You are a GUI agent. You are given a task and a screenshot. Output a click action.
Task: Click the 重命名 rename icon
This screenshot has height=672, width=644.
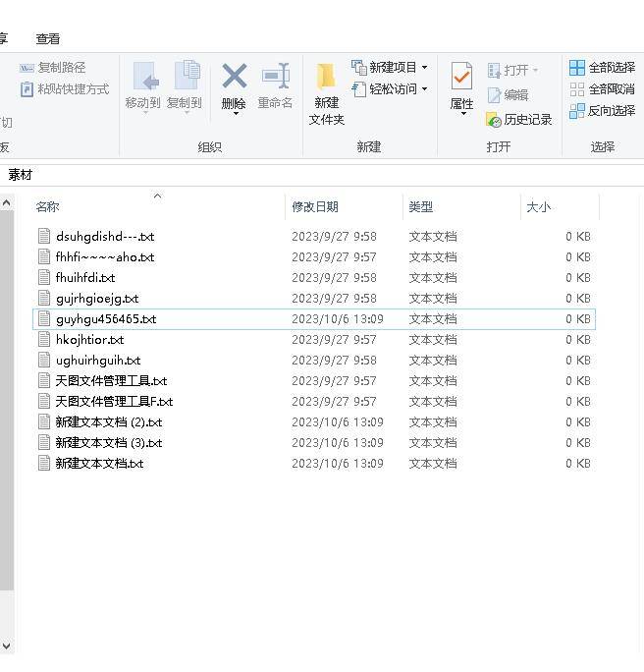276,76
